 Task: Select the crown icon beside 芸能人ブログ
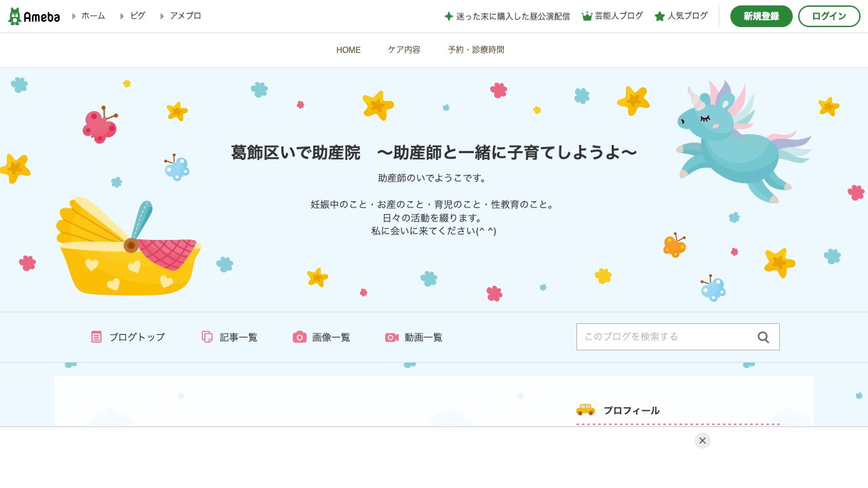586,16
